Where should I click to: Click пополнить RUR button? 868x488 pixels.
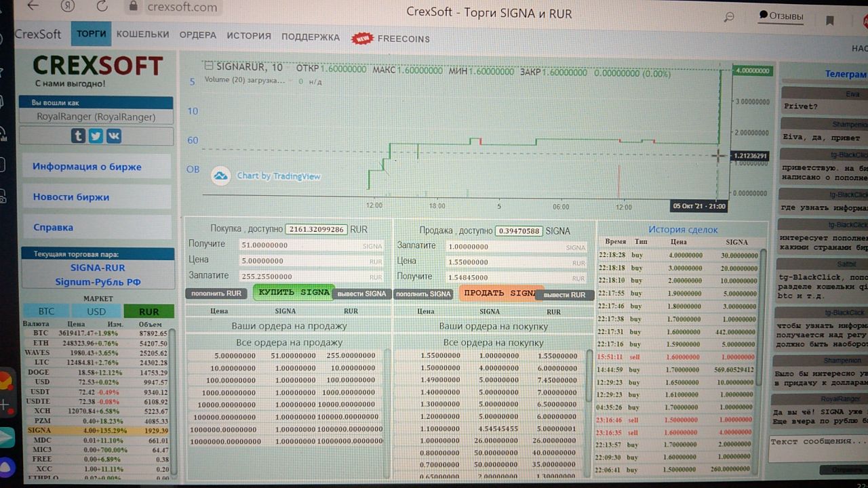click(216, 293)
